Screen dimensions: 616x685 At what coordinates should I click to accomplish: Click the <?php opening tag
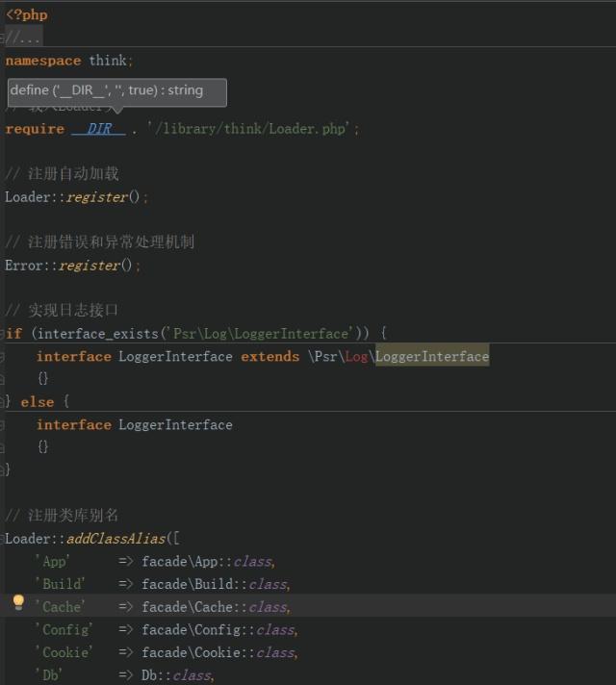click(x=27, y=14)
